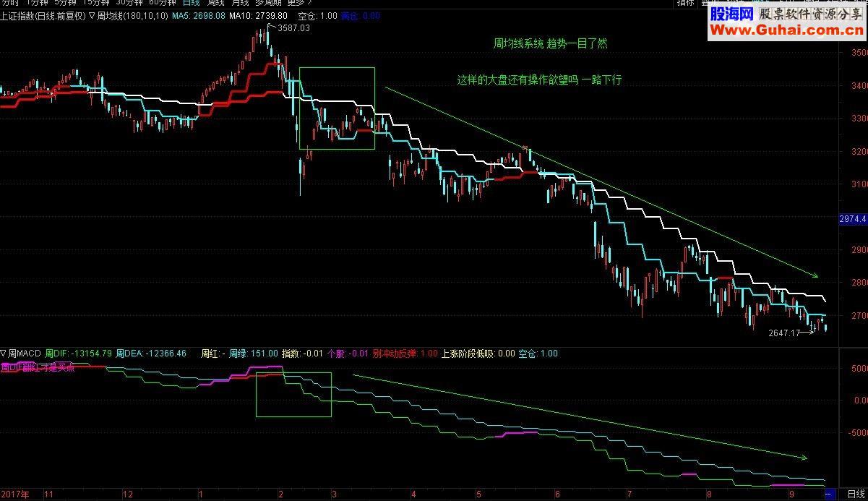Click the 别冲动反弹: 1.00 readout
This screenshot has height=501, width=868.
[405, 354]
